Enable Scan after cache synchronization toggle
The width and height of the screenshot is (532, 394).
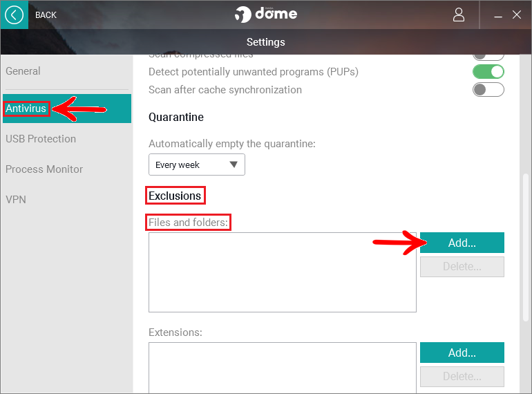[x=488, y=90]
